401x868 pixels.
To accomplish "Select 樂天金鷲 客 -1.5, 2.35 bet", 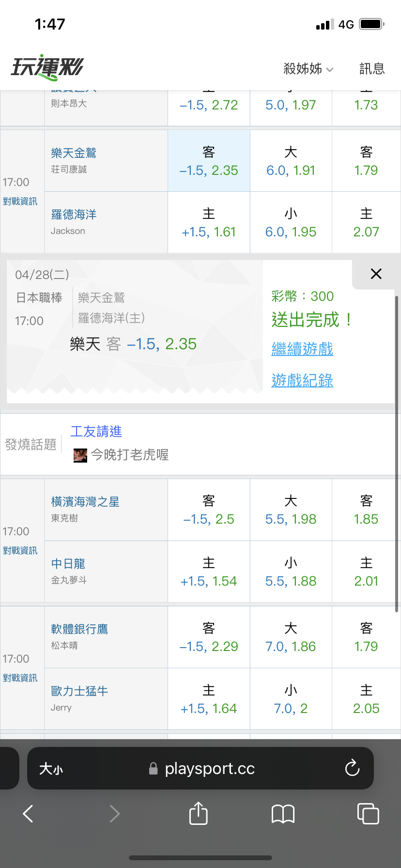I will point(209,161).
